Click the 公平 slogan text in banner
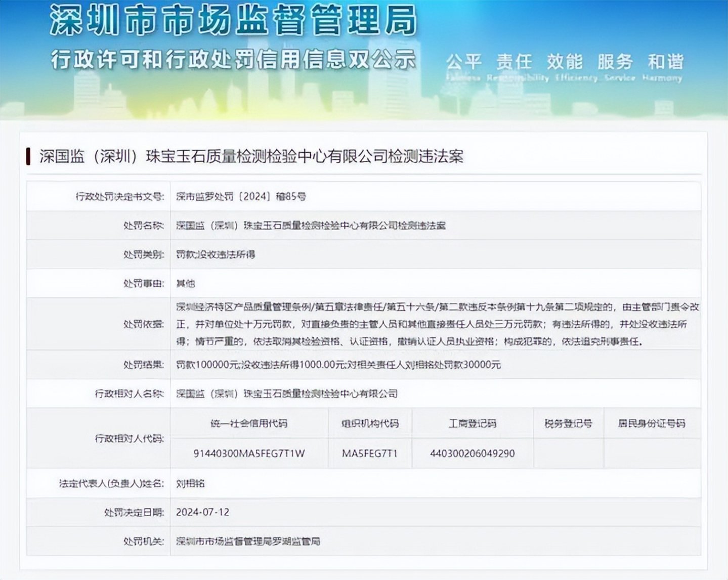Screen dimensions: 728x580 point(463,62)
